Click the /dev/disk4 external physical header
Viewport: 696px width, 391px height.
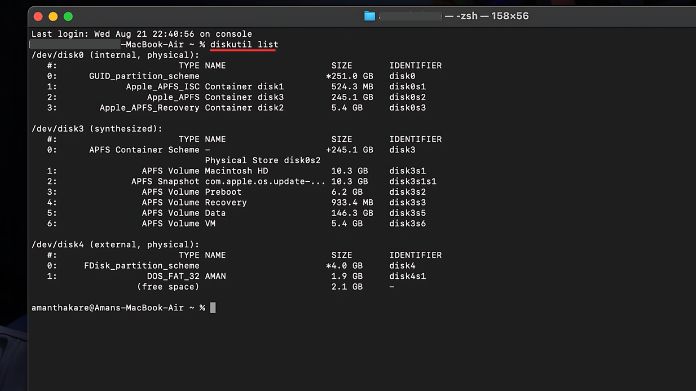click(115, 245)
